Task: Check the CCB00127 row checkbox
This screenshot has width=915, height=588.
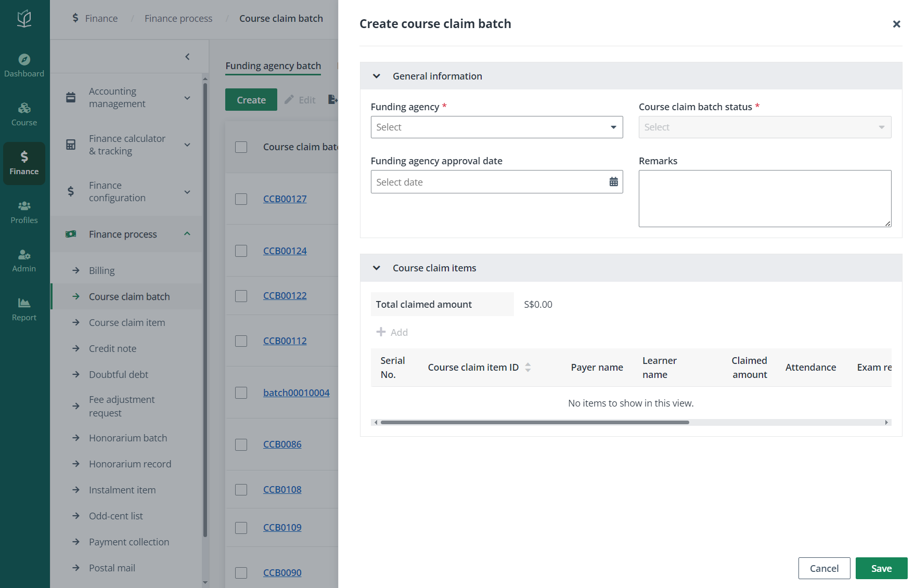Action: pos(241,199)
